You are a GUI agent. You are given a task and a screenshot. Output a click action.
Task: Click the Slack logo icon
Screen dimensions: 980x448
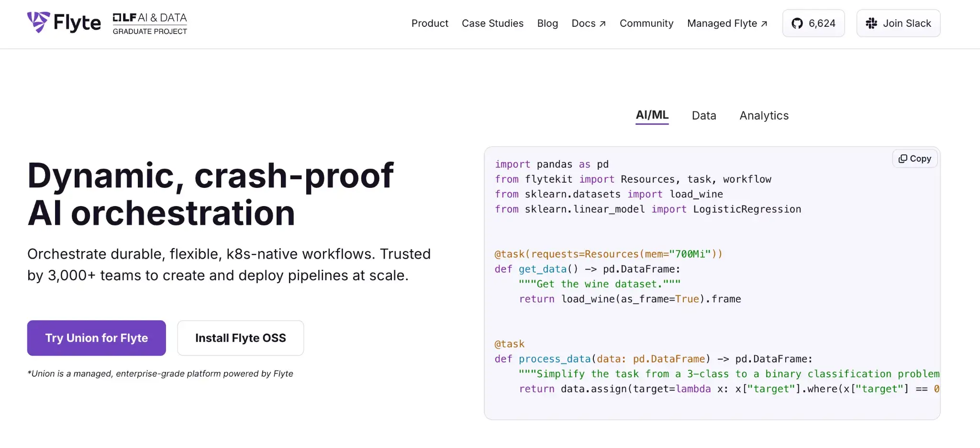[871, 23]
